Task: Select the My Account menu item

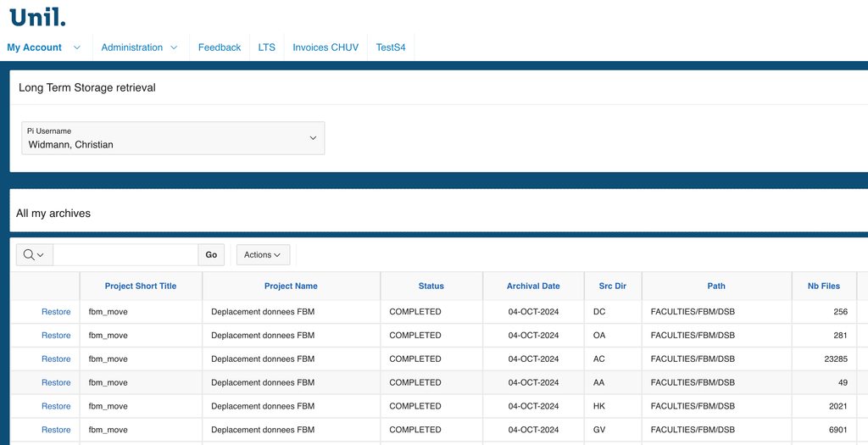Action: point(34,47)
